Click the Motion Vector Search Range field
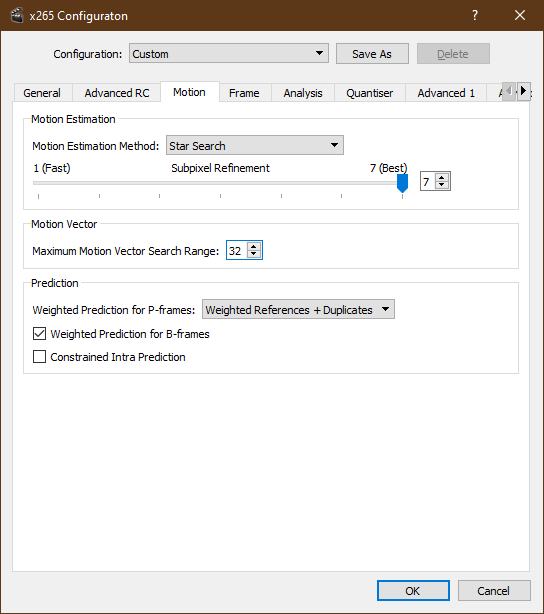The height and width of the screenshot is (614, 544). coord(237,251)
